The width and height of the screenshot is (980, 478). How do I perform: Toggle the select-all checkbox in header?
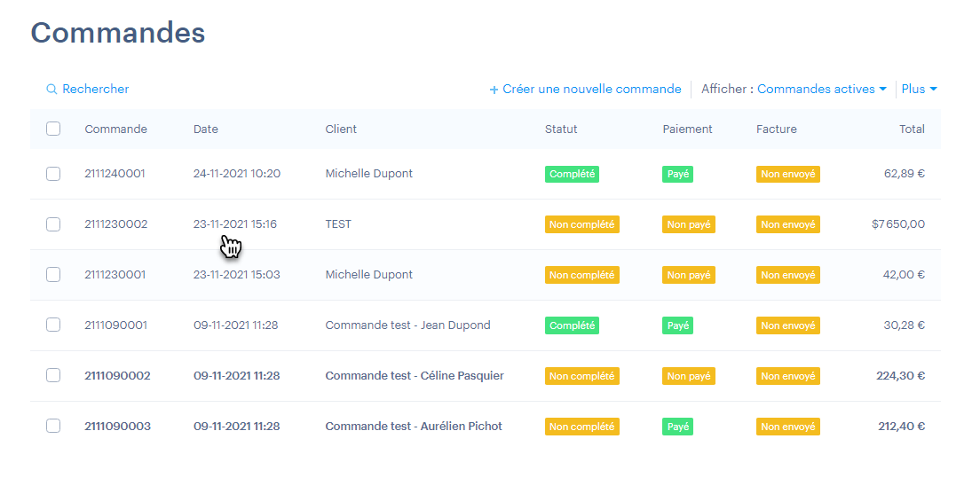(x=53, y=129)
